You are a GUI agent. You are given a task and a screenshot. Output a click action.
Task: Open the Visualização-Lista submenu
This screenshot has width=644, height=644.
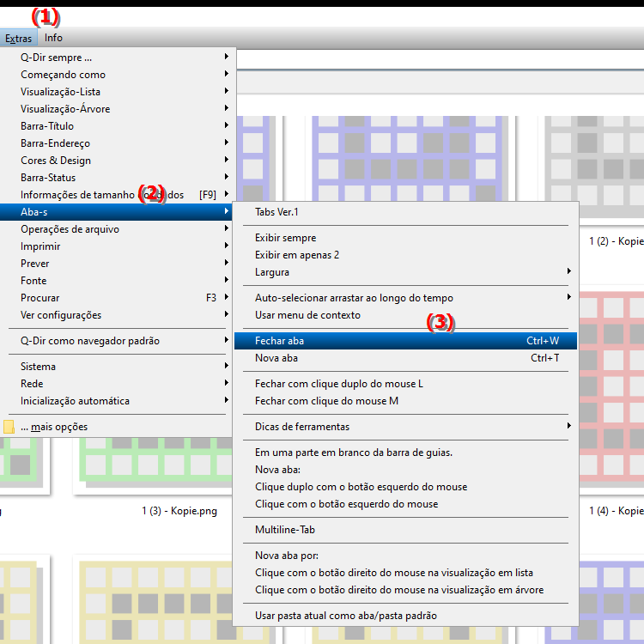118,92
